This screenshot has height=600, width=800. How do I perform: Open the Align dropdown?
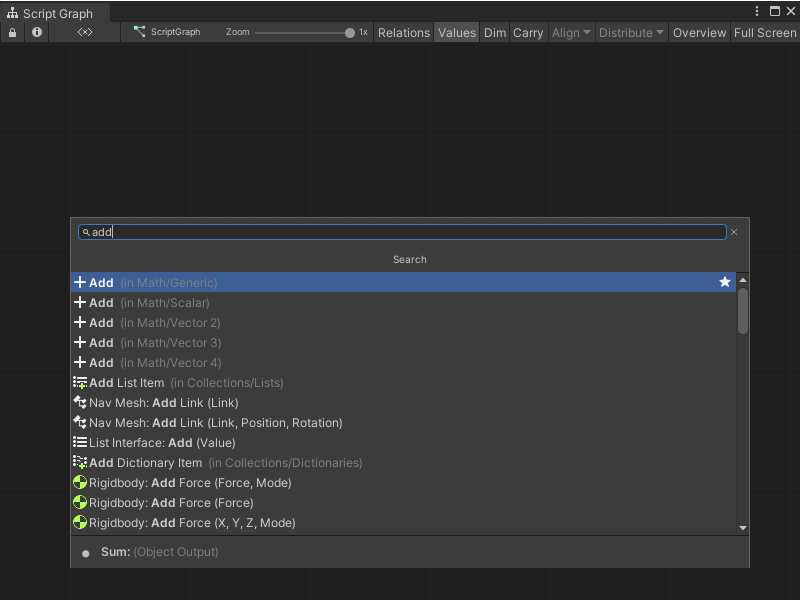[x=570, y=32]
